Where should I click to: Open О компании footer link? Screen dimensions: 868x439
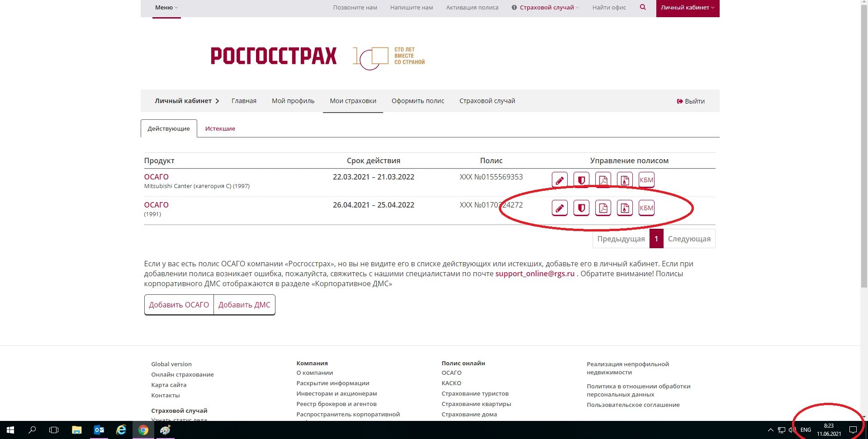314,373
